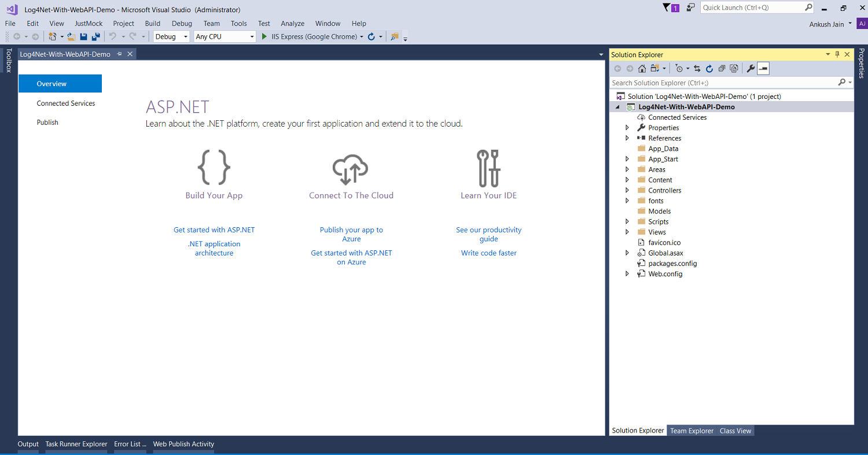Viewport: 868px width, 455px height.
Task: Click Switch Views icon in Solution Explorer
Action: (x=654, y=69)
